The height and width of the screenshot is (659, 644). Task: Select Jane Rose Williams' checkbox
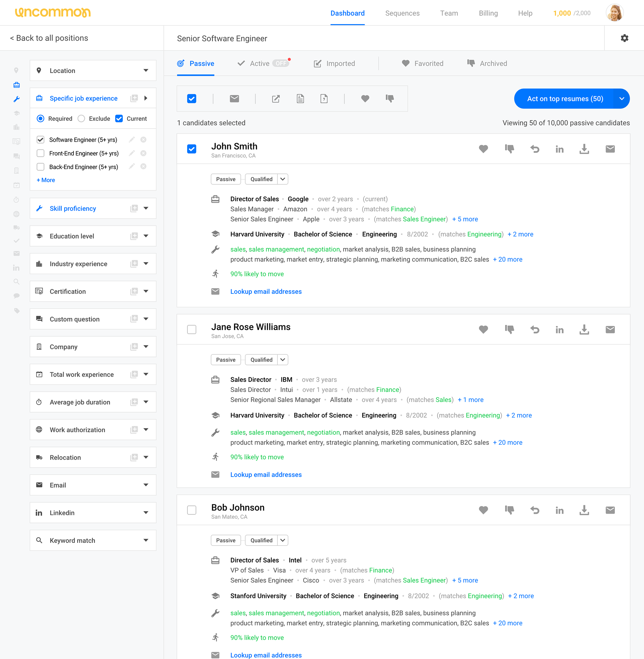click(x=192, y=329)
